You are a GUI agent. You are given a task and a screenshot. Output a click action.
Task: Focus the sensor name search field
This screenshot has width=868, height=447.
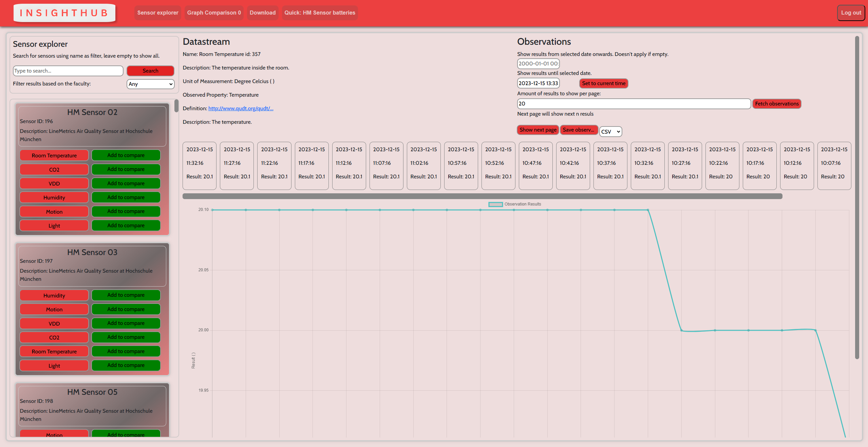point(68,71)
